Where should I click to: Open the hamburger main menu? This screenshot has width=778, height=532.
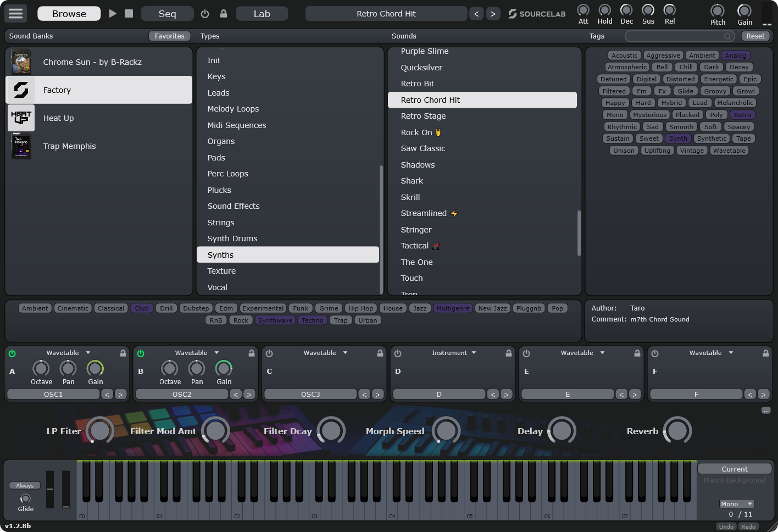click(x=16, y=13)
